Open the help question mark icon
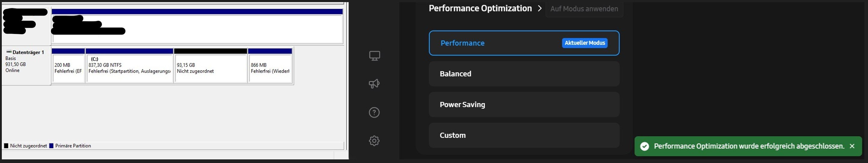The image size is (868, 163). (x=374, y=113)
